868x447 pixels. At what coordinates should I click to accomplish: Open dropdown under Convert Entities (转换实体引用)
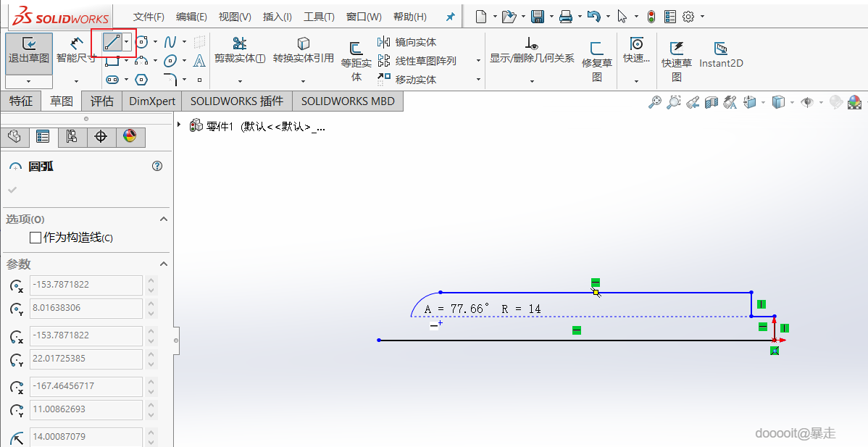click(x=304, y=81)
